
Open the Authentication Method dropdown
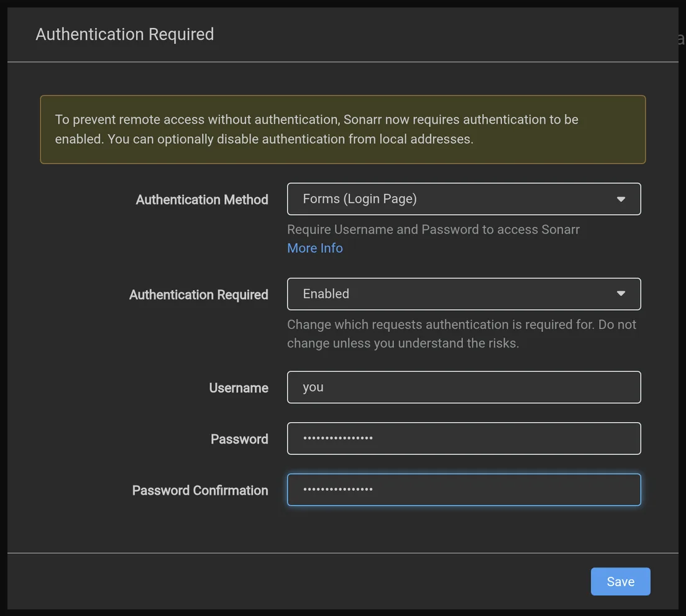click(x=464, y=199)
